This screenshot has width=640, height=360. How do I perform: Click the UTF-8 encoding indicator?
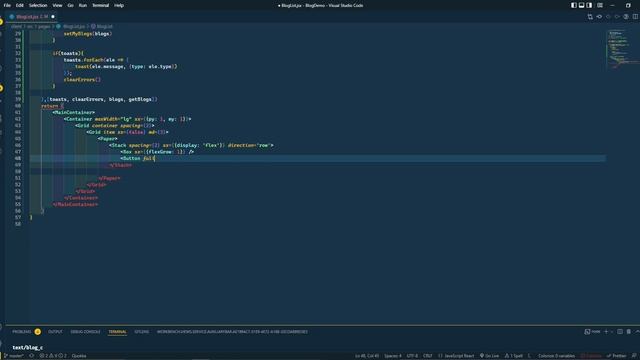[x=412, y=356]
